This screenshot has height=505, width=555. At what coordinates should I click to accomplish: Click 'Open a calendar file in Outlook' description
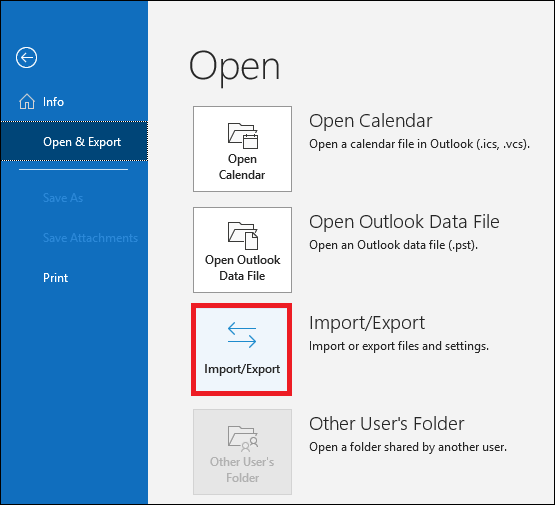point(419,144)
